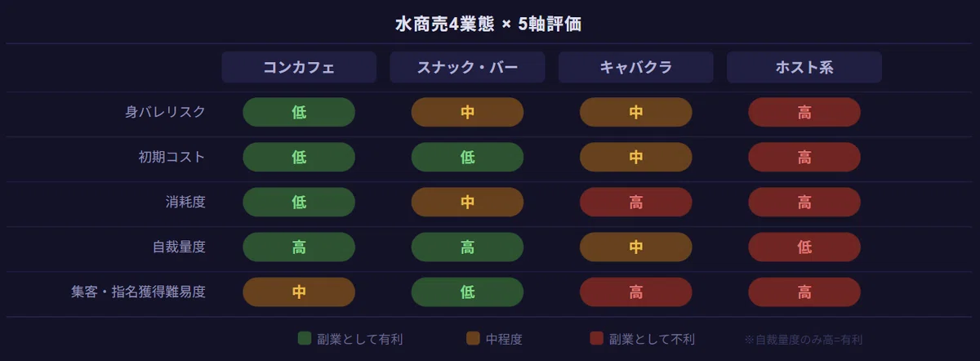This screenshot has width=980, height=361.
Task: Click the 自裁量度 row label
Action: 179,247
